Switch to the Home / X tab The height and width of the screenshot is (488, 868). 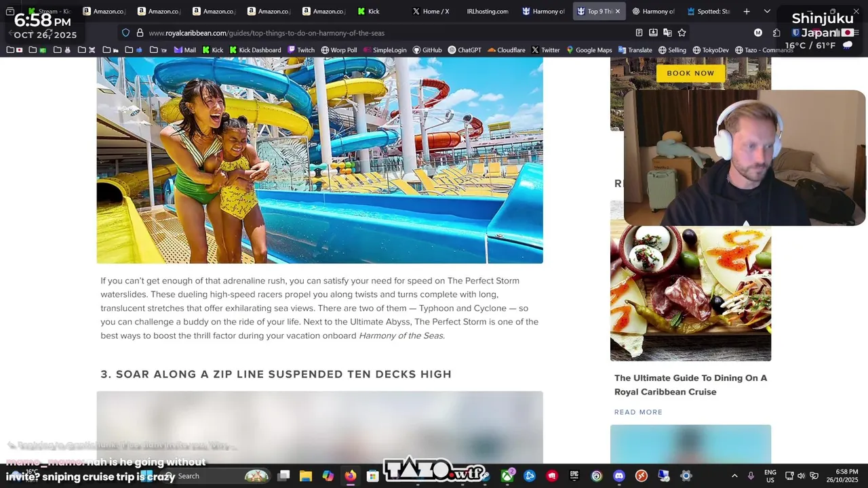pyautogui.click(x=431, y=11)
